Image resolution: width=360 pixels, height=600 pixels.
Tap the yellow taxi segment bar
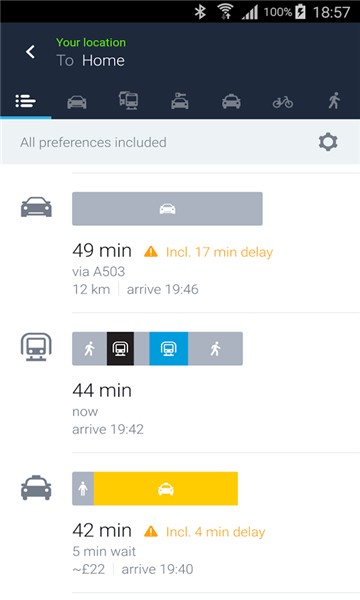click(166, 489)
